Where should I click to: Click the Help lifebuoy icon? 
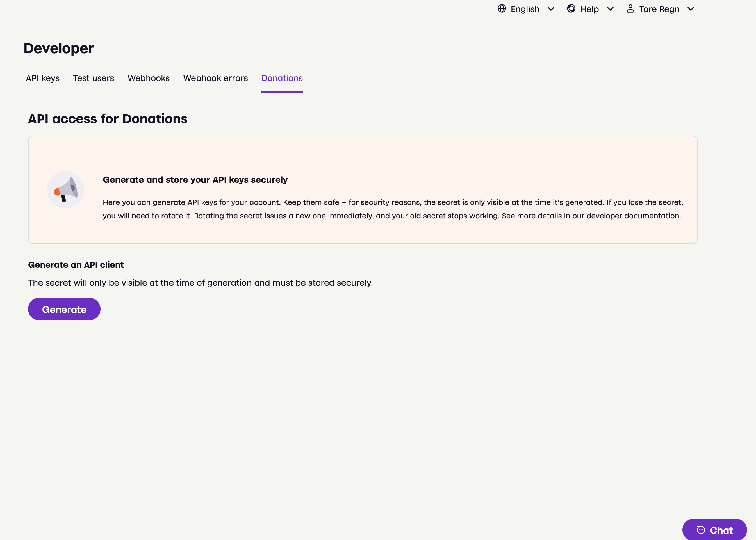[x=571, y=9]
